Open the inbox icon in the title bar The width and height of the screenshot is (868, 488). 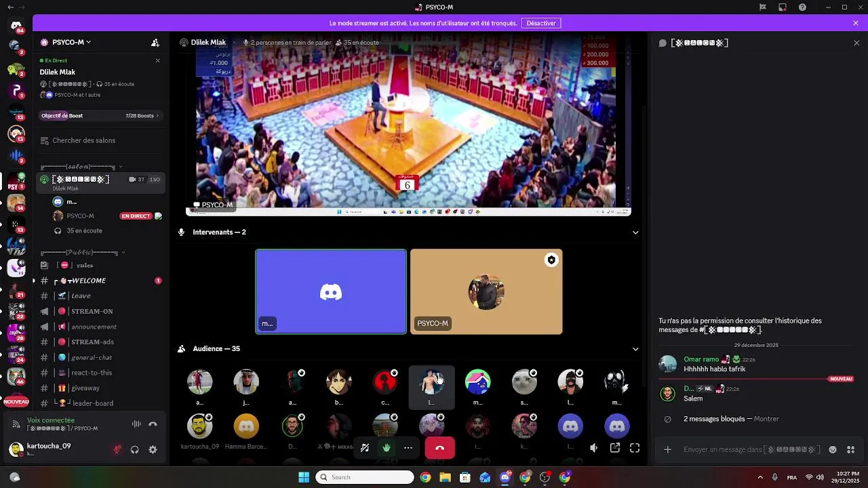pyautogui.click(x=783, y=7)
